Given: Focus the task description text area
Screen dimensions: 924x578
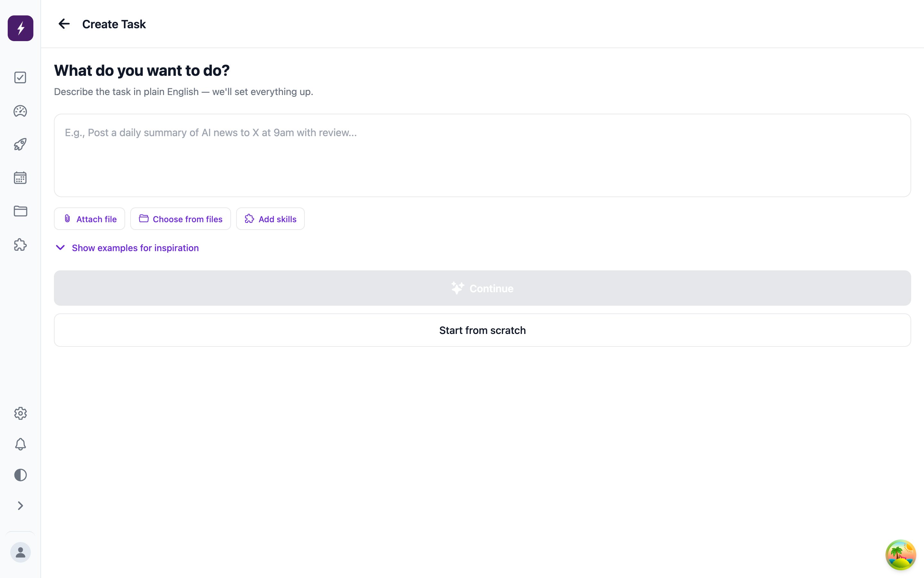Looking at the screenshot, I should coord(482,155).
